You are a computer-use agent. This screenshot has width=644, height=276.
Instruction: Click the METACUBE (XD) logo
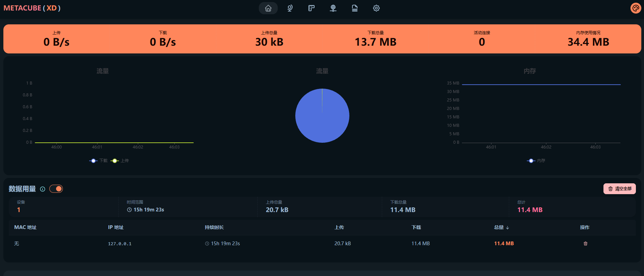[32, 8]
